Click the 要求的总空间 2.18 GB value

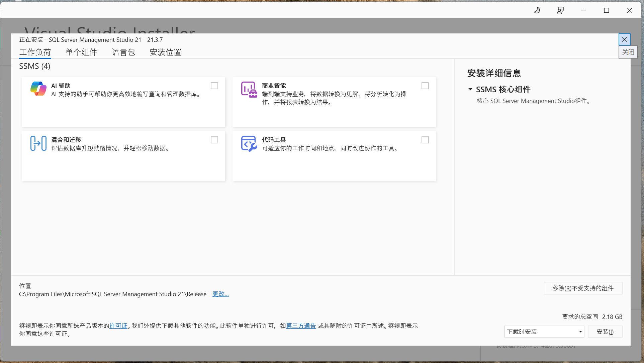(x=612, y=317)
